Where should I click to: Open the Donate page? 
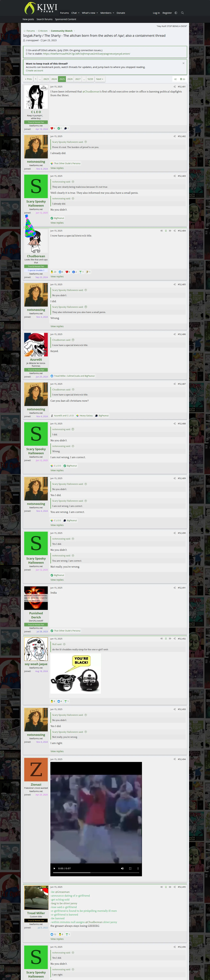[121, 13]
